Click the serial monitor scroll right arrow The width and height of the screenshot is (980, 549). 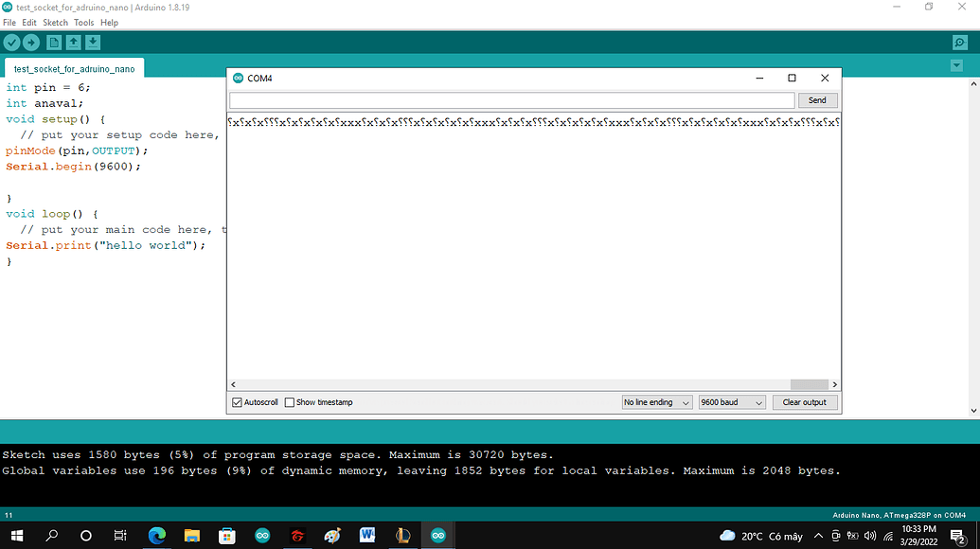click(x=834, y=384)
